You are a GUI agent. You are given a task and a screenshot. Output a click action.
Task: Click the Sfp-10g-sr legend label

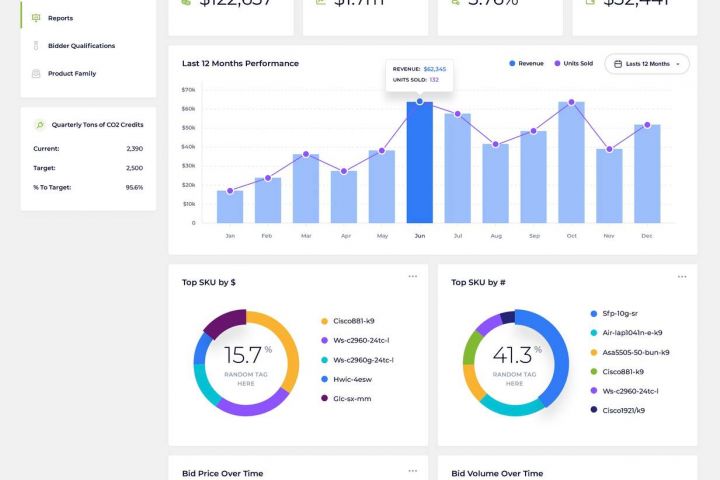pyautogui.click(x=620, y=313)
